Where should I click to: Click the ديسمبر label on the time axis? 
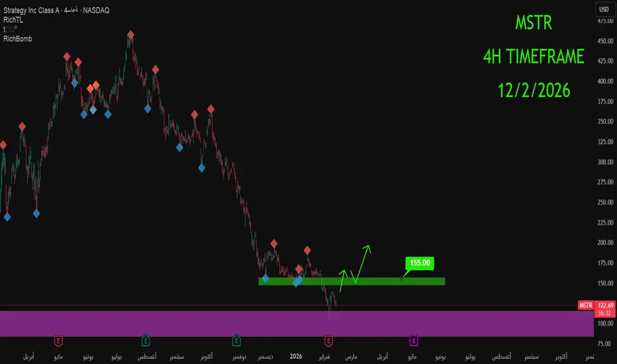pyautogui.click(x=265, y=357)
